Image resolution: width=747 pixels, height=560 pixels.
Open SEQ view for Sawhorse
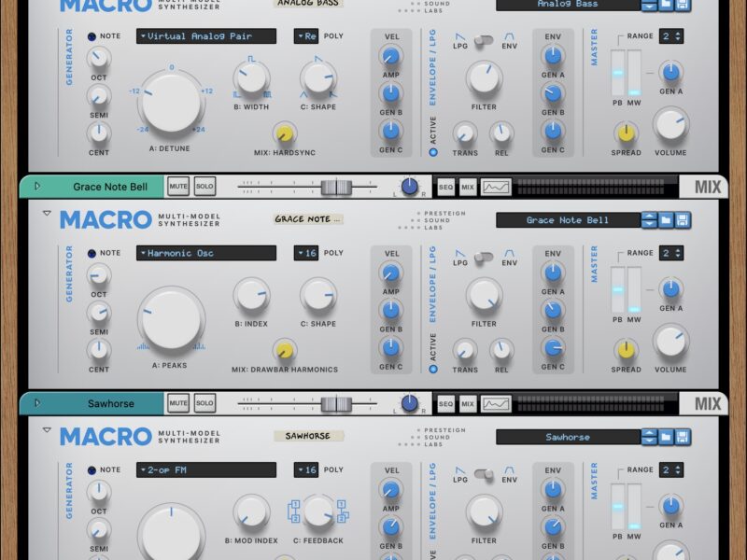[446, 404]
